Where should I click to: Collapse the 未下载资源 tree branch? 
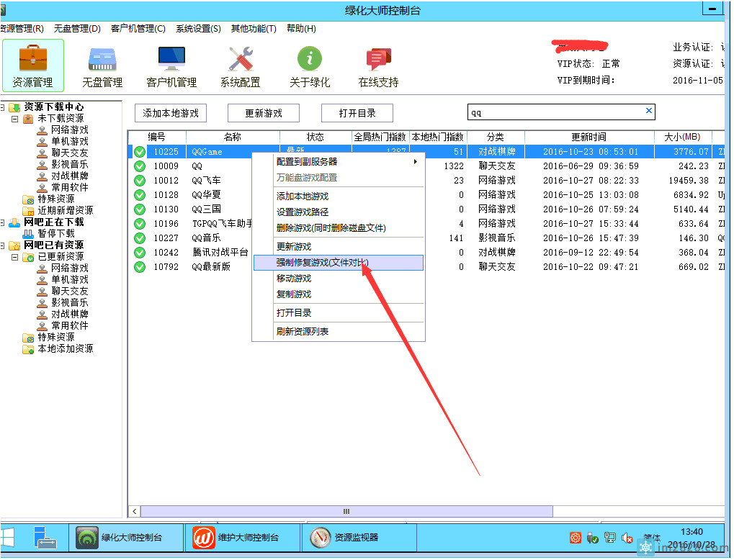click(x=14, y=119)
